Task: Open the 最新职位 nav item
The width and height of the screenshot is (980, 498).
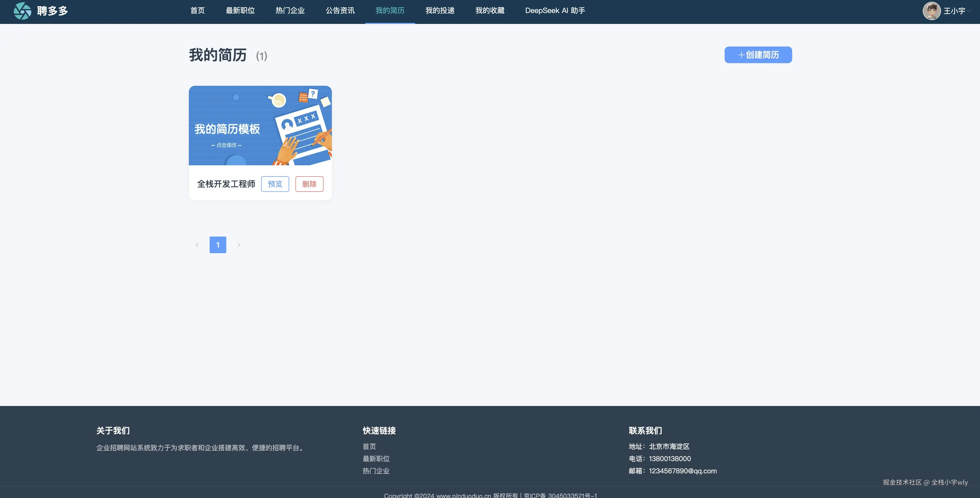Action: pyautogui.click(x=240, y=11)
